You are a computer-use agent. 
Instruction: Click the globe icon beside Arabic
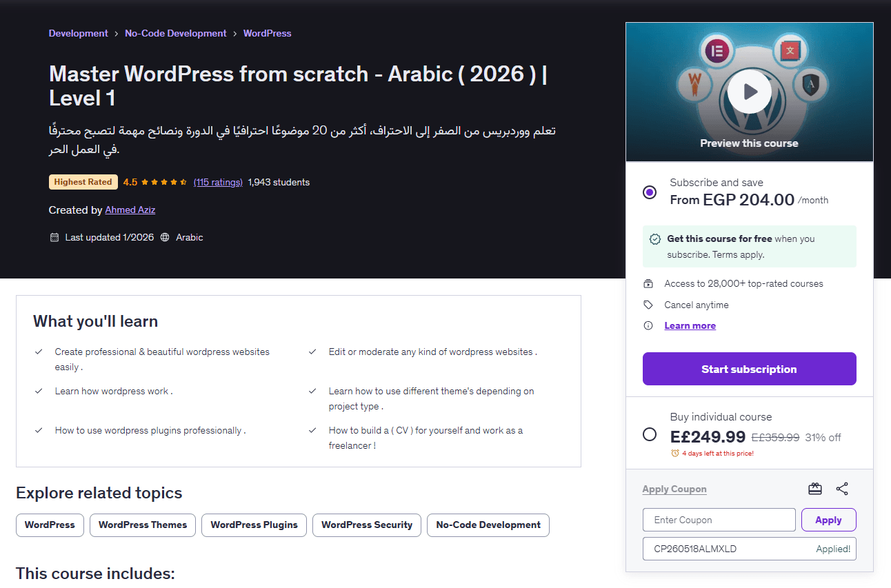(x=165, y=237)
